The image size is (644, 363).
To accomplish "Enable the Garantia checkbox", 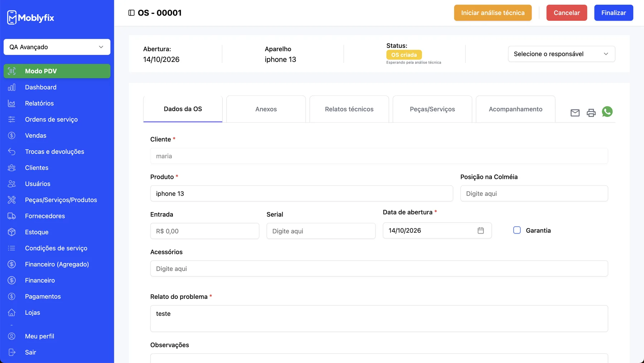I will click(x=517, y=230).
